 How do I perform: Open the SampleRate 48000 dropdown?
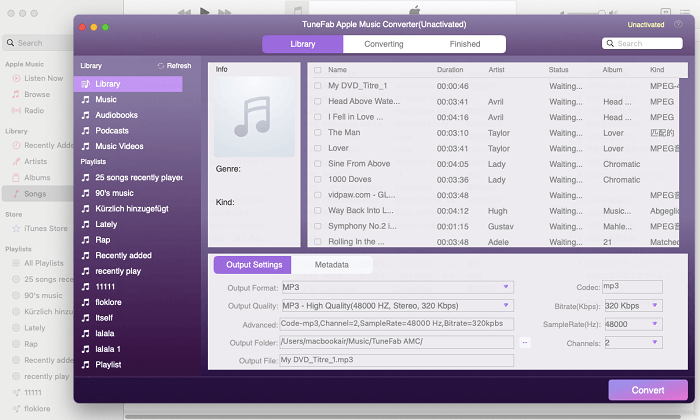(633, 324)
